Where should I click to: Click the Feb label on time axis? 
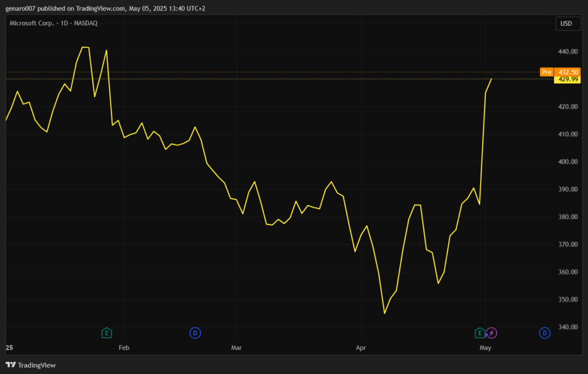point(123,348)
